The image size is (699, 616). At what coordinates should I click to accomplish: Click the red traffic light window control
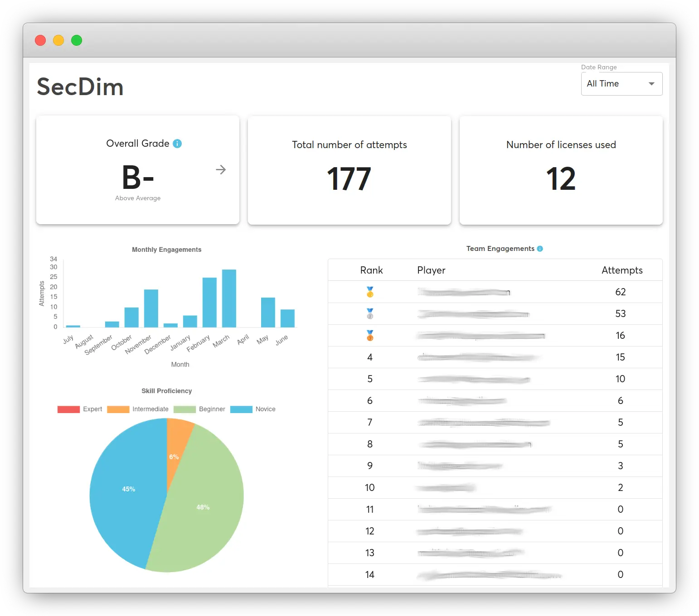click(x=40, y=40)
